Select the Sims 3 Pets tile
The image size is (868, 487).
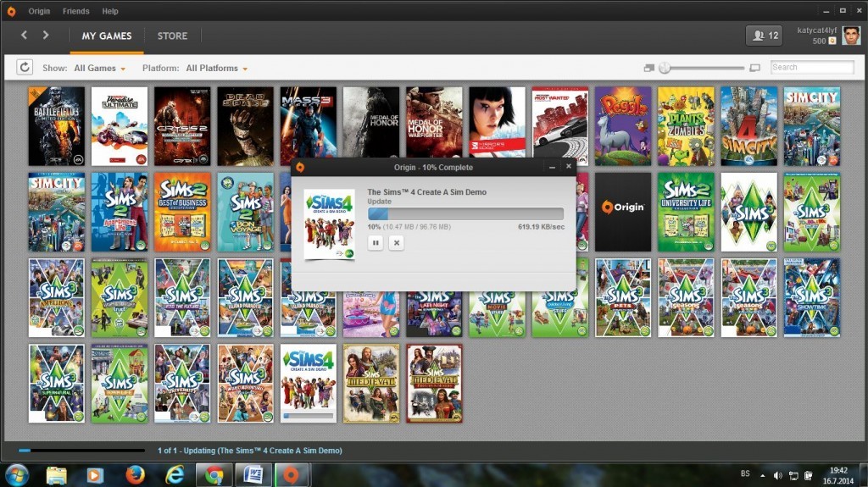tap(623, 298)
